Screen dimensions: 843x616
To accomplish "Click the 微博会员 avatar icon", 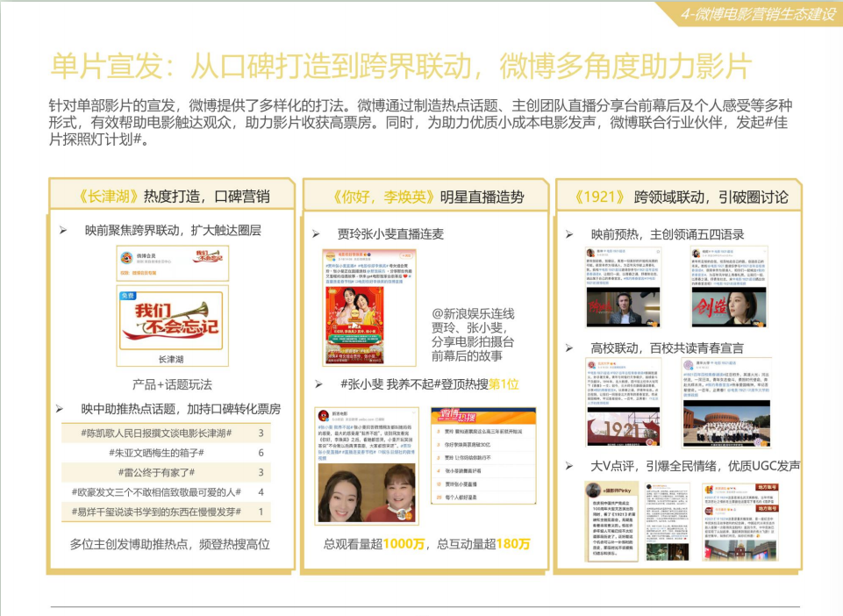I will (127, 258).
